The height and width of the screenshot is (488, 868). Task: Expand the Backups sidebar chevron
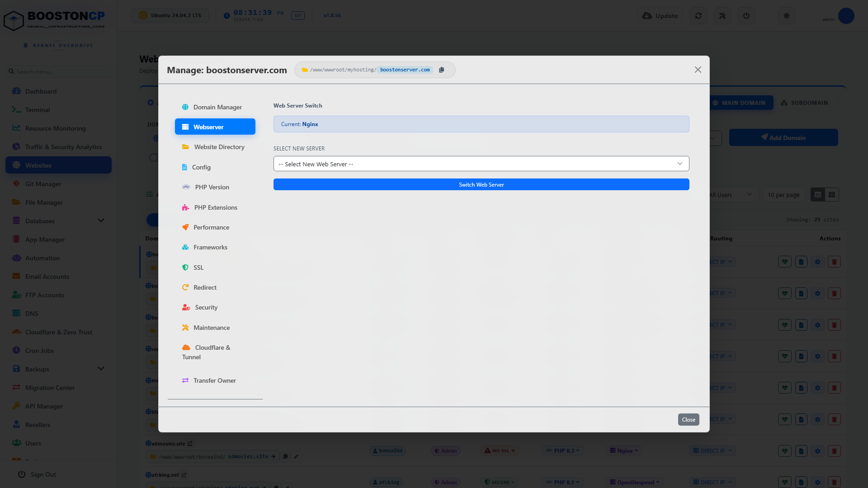(x=101, y=369)
